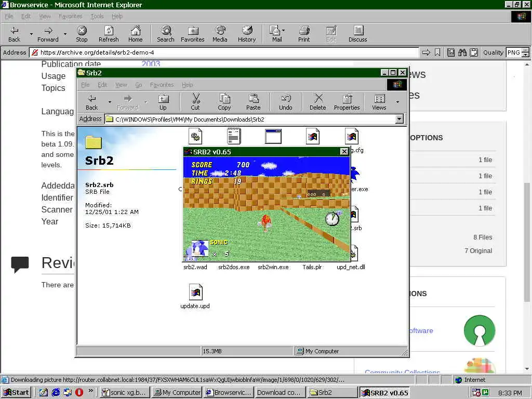Screen dimensions: 532x399
Task: Click the red Opera icon in Quick Launch
Action: 79,392
